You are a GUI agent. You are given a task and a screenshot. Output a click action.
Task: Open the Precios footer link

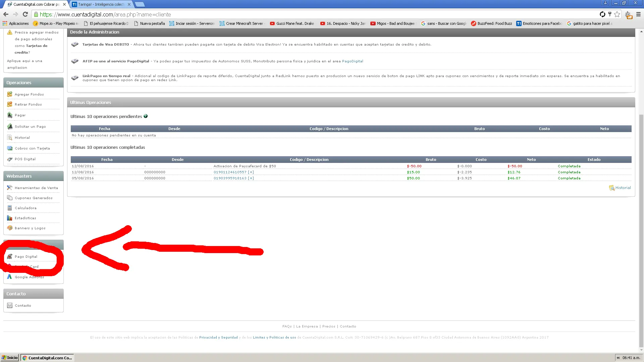coord(329,326)
